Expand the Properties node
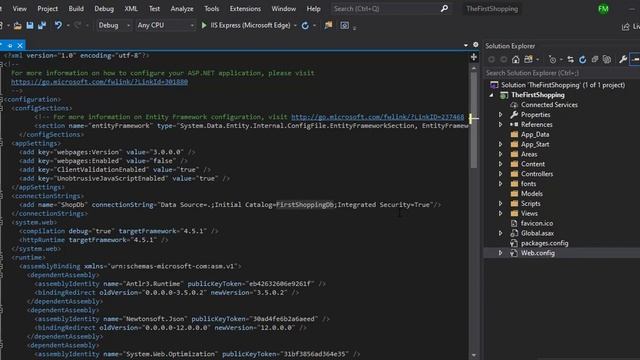Image resolution: width=640 pixels, height=360 pixels. (501, 115)
